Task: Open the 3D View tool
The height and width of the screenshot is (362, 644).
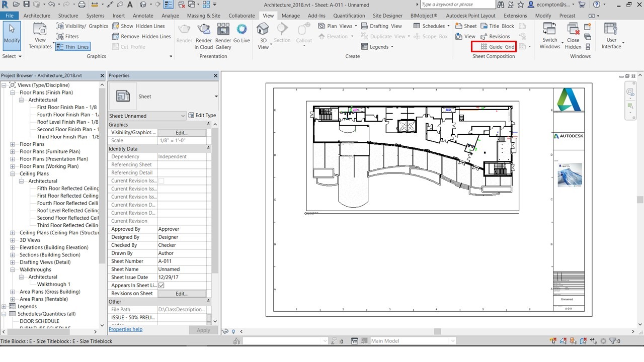Action: (263, 35)
